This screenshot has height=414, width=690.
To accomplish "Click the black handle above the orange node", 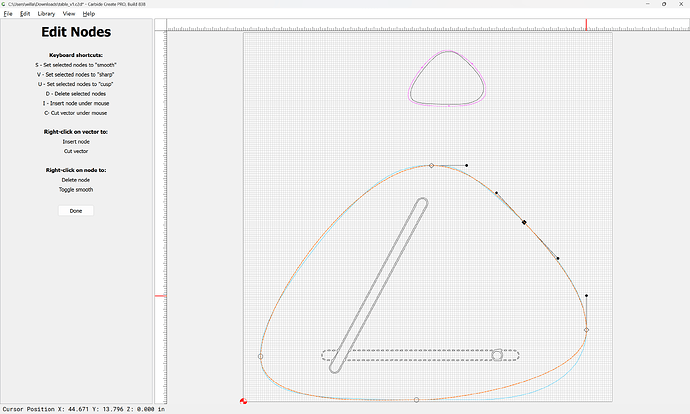I will [x=586, y=296].
